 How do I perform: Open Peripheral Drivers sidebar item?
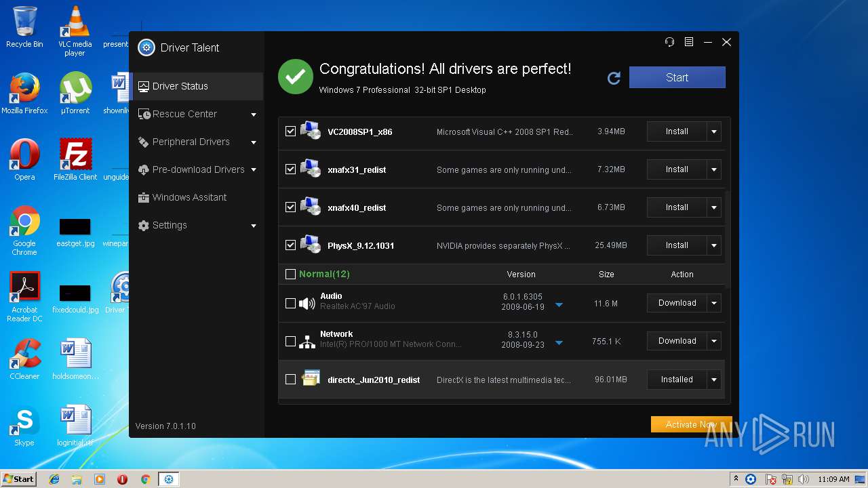click(x=196, y=142)
